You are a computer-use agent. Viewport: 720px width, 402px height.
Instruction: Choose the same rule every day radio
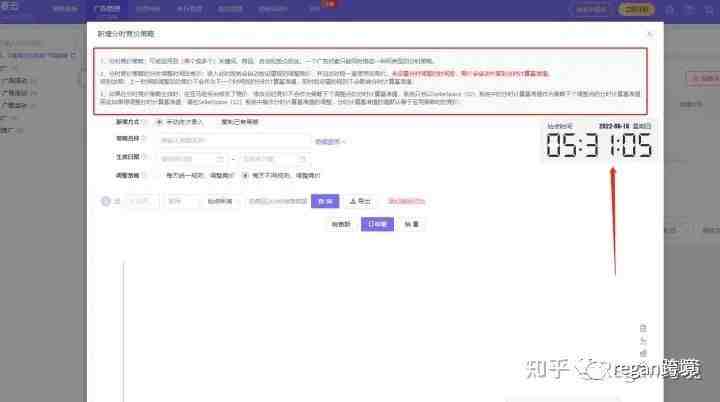[x=159, y=175]
